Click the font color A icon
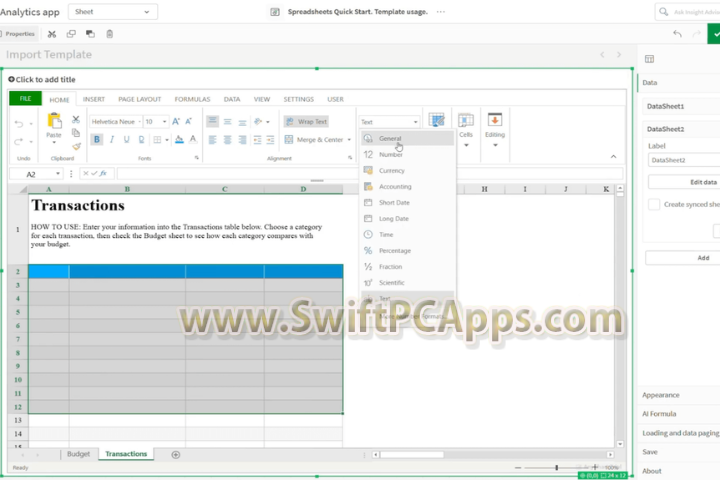 (x=193, y=139)
